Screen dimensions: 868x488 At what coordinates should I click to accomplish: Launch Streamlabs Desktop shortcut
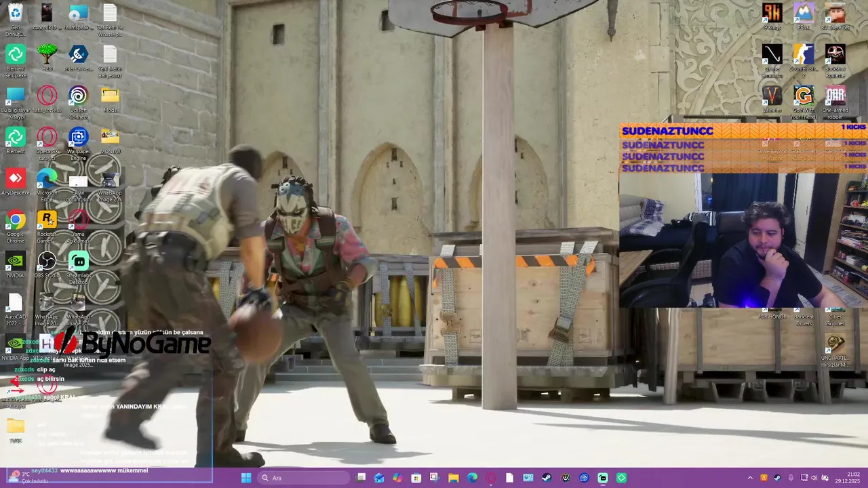pyautogui.click(x=79, y=267)
